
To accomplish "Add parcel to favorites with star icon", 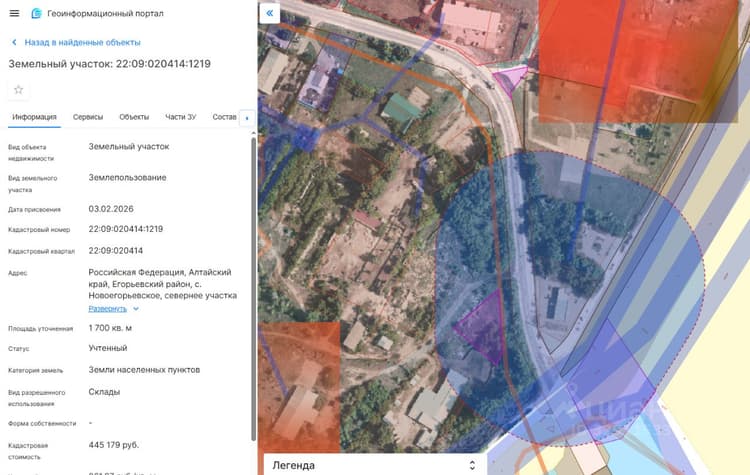I will click(19, 90).
